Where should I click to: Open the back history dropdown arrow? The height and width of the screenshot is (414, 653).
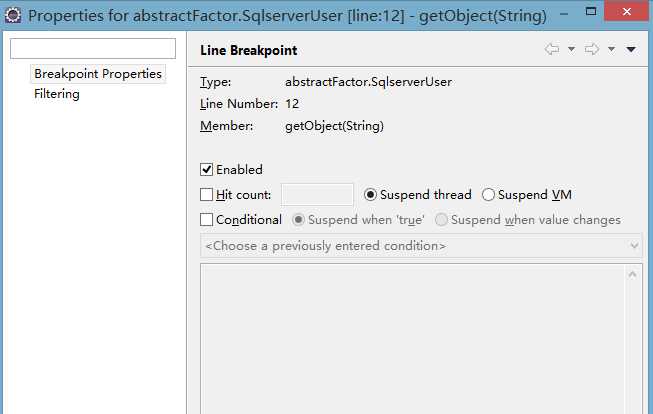(571, 50)
